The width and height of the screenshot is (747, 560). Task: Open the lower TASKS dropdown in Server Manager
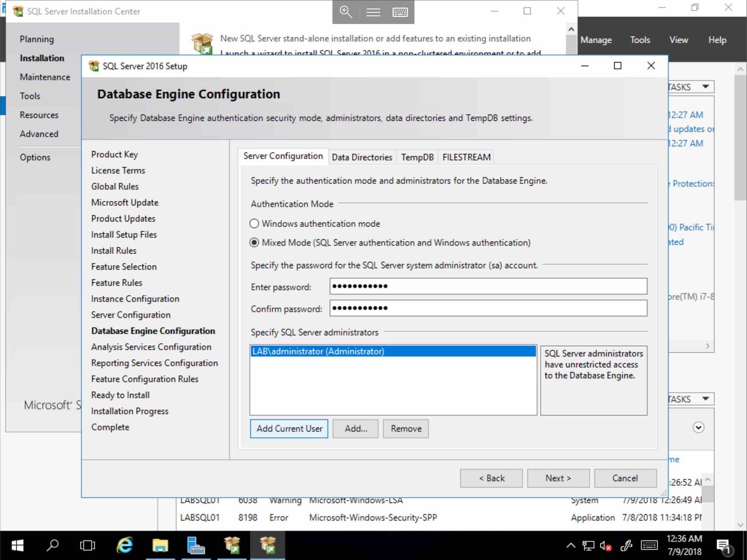tap(706, 399)
